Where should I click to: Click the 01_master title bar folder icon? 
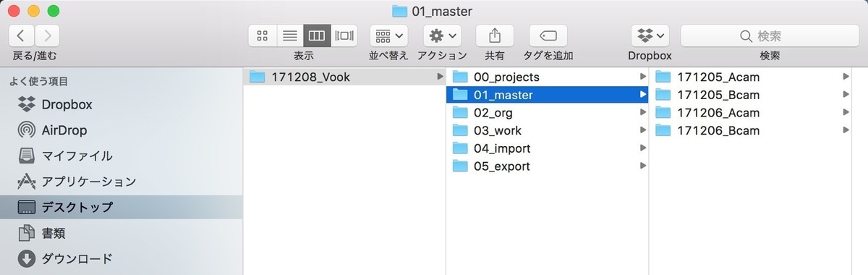[399, 11]
